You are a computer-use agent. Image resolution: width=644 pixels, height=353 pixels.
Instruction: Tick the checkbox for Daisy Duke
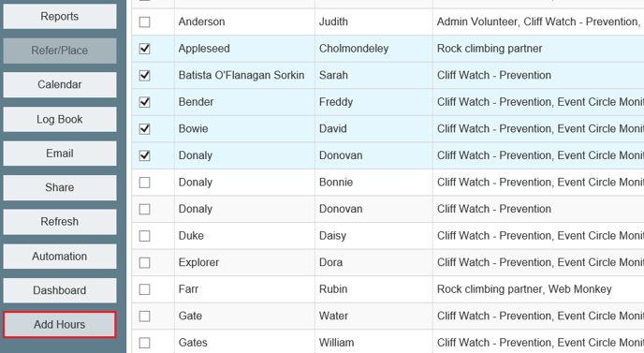(144, 235)
